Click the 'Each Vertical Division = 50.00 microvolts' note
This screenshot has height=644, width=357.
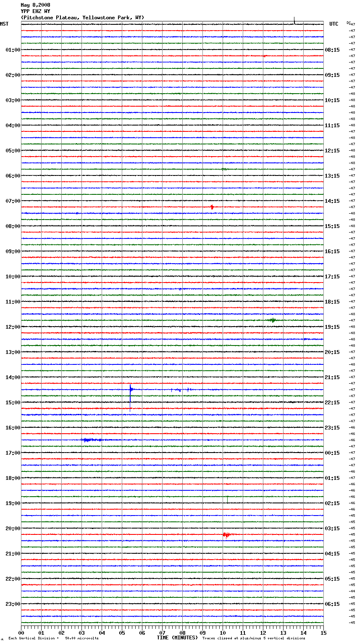53,638
